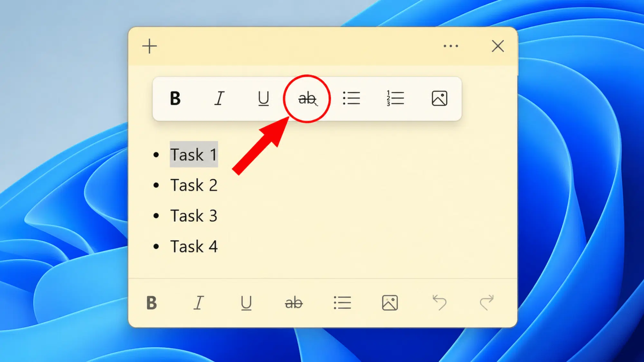Image resolution: width=644 pixels, height=362 pixels.
Task: Apply numbered list from floating toolbar
Action: 395,98
